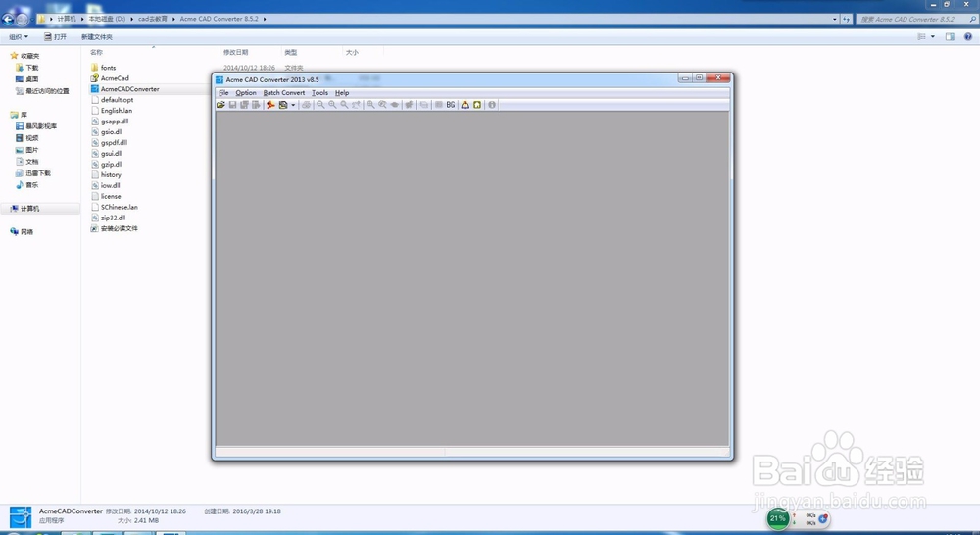Click the Save floppy disk toolbar icon
980x535 pixels.
pyautogui.click(x=232, y=105)
